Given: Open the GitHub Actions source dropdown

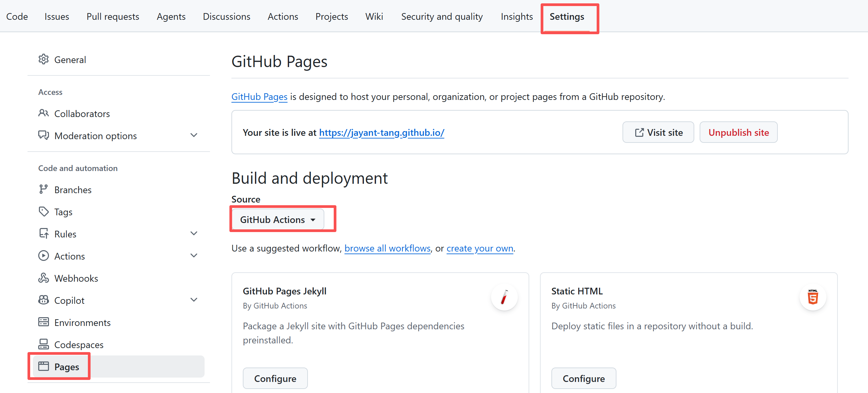Looking at the screenshot, I should [x=278, y=220].
